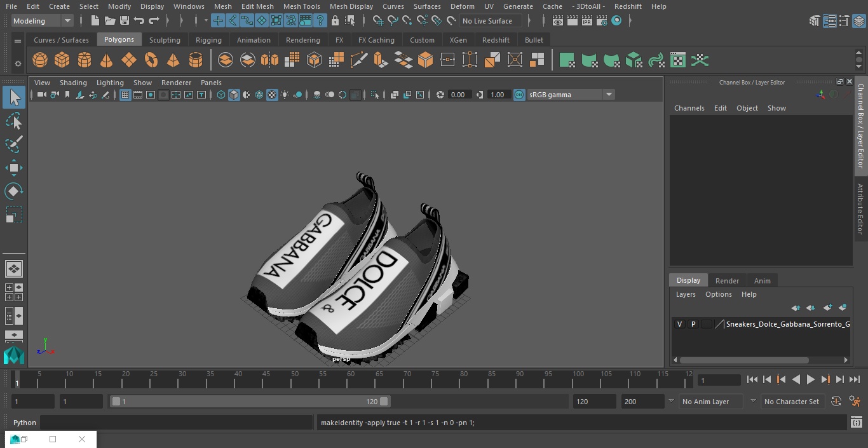Activate the Rotate tool in toolbox

tap(14, 191)
